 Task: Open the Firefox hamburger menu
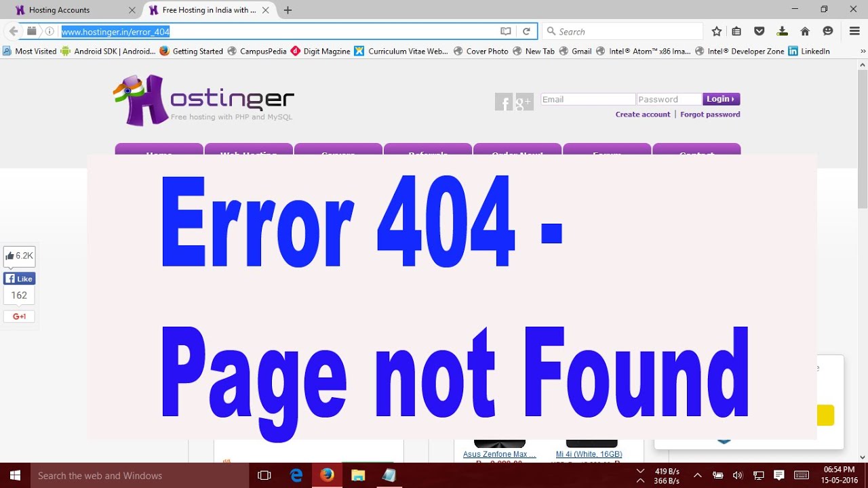[x=854, y=31]
